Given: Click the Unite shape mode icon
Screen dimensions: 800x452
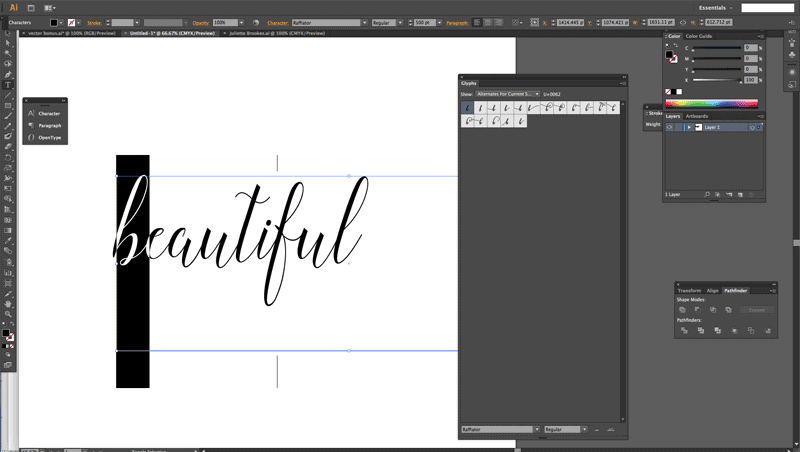Looking at the screenshot, I should [682, 310].
